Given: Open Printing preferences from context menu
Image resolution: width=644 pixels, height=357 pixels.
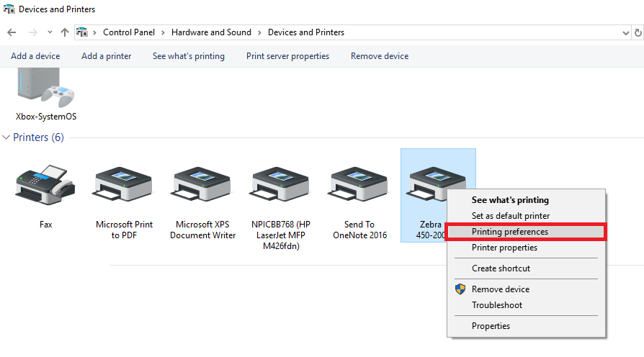Looking at the screenshot, I should pos(526,232).
